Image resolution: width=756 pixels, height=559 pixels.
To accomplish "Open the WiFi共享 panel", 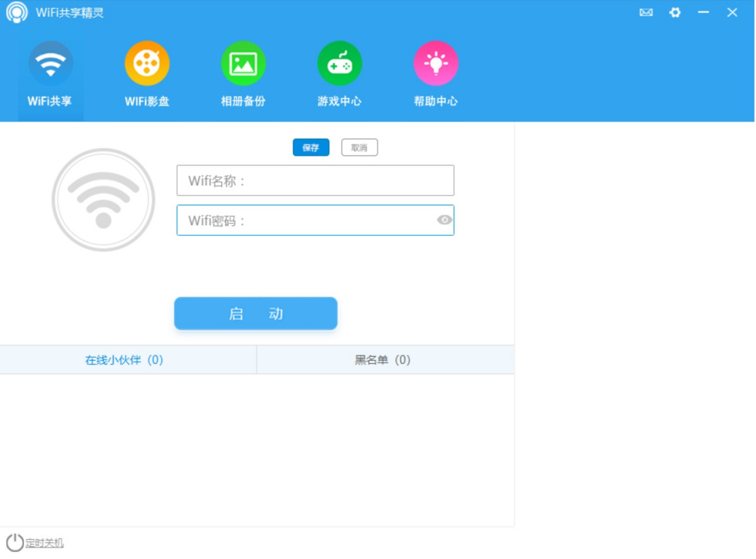I will click(x=50, y=74).
